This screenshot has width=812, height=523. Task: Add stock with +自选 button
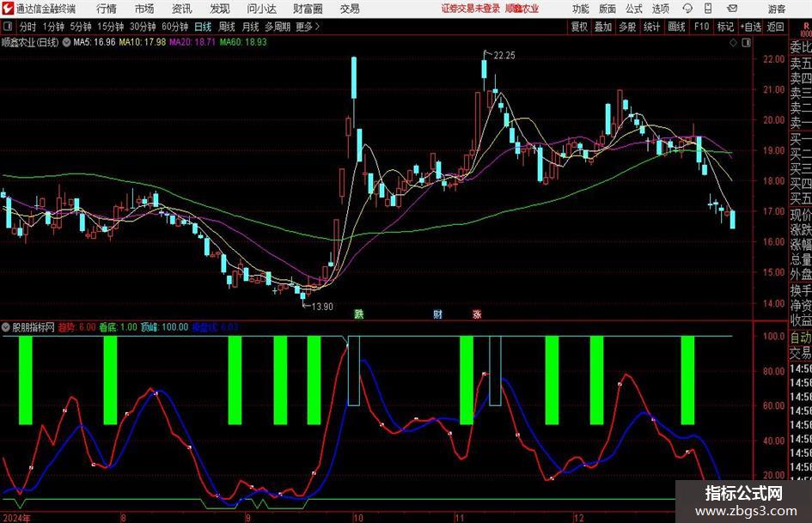point(750,27)
